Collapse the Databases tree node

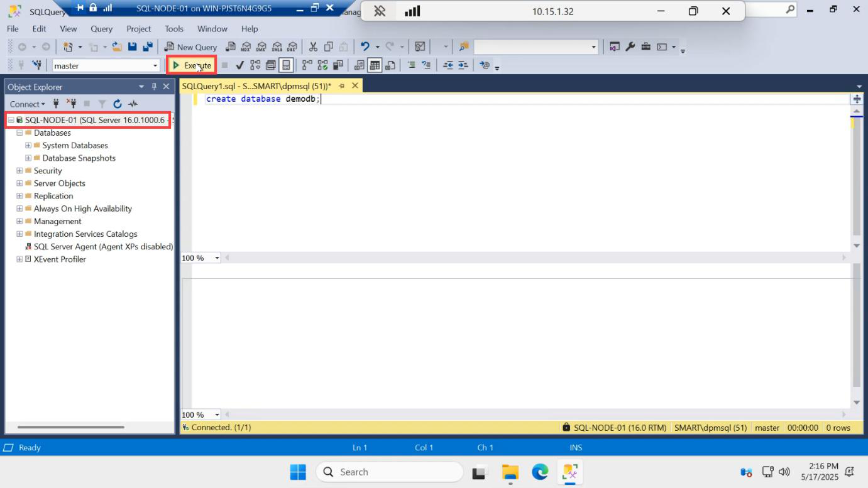coord(19,133)
